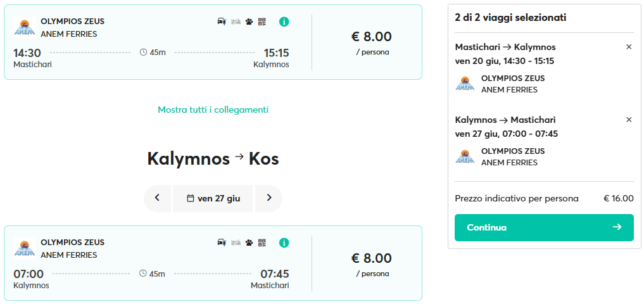Open the ven 27 giu date picker
Screen dimensions: 644x304
(213, 198)
